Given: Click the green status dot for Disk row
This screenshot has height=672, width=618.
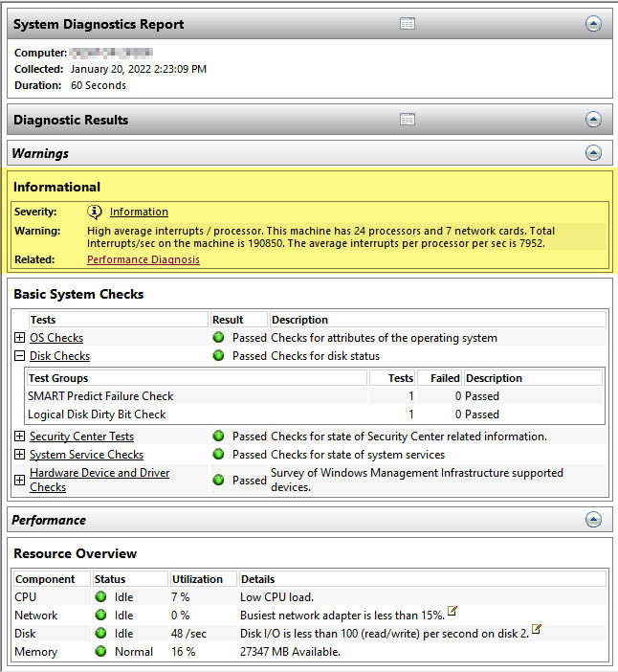Looking at the screenshot, I should click(x=100, y=633).
